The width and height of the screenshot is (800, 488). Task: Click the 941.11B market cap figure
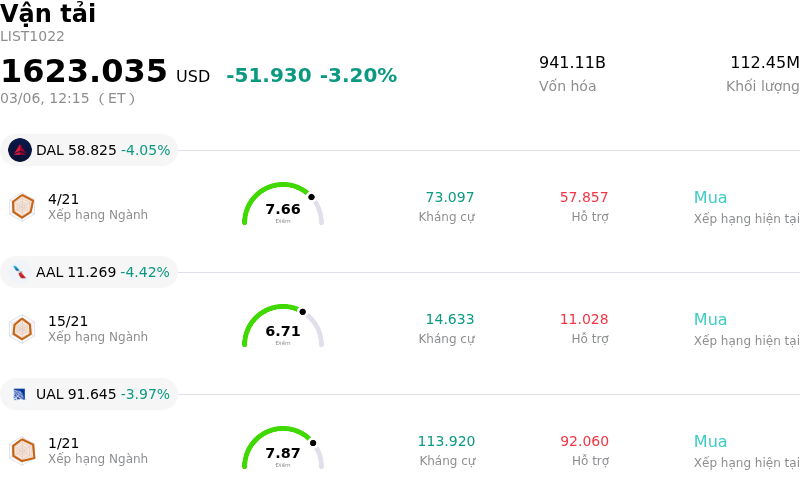click(x=572, y=63)
